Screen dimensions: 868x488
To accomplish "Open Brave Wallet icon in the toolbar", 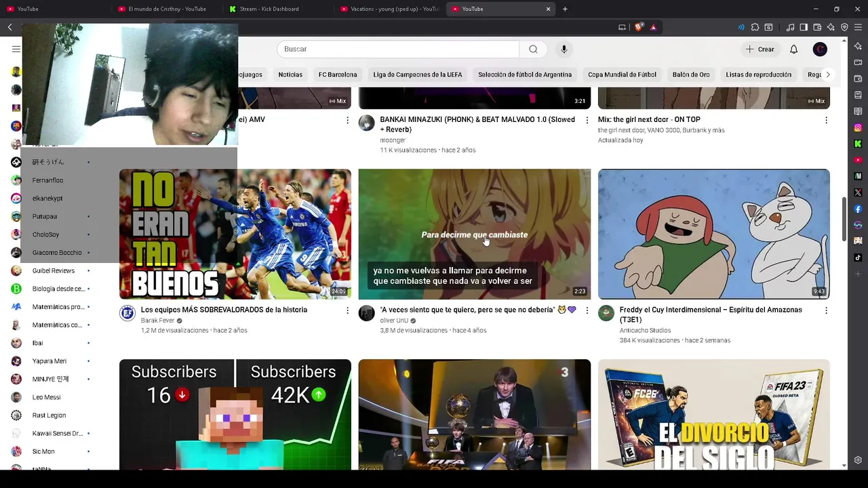I will point(817,27).
